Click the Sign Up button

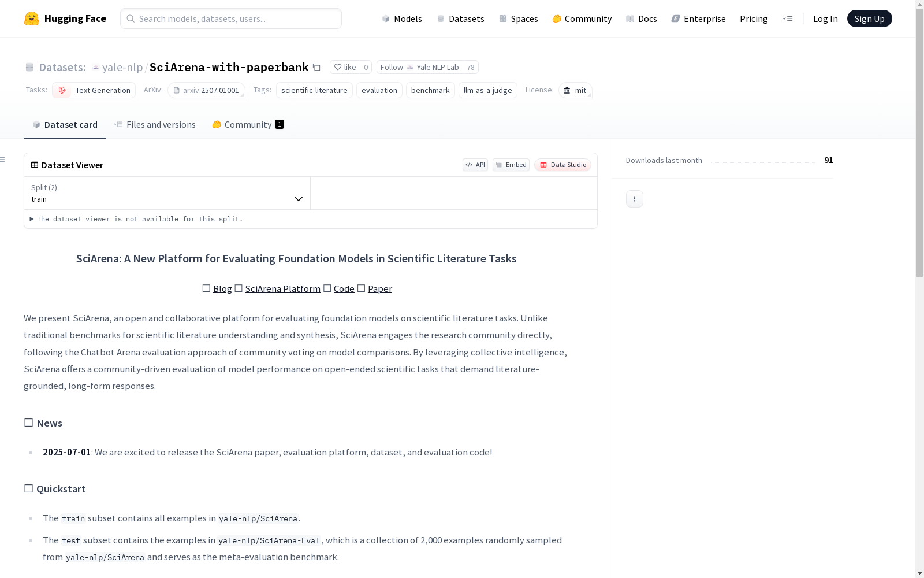click(x=869, y=18)
